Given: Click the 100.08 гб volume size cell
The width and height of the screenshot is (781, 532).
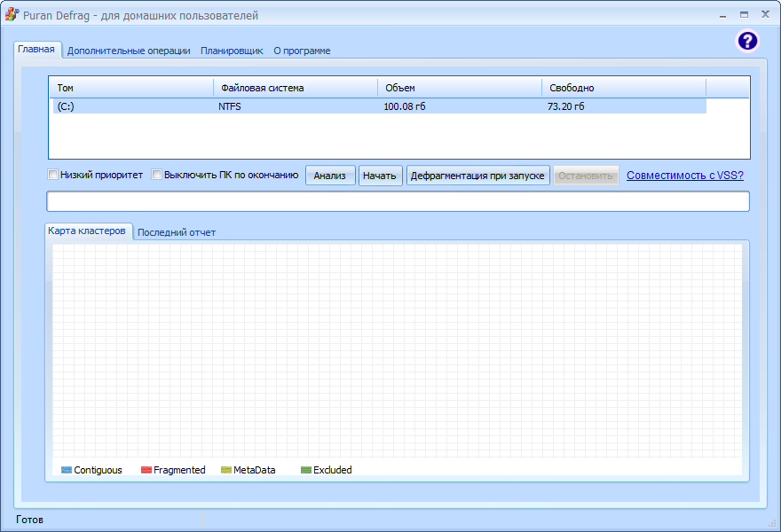Looking at the screenshot, I should pos(405,106).
